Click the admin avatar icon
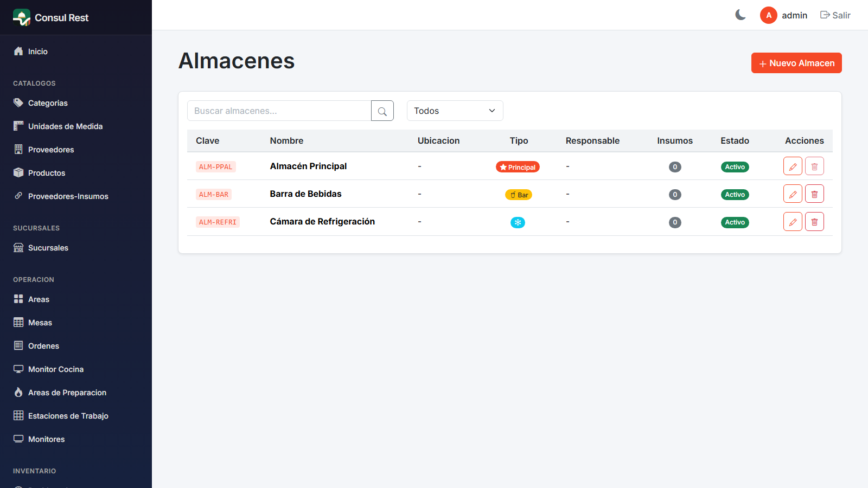 769,15
